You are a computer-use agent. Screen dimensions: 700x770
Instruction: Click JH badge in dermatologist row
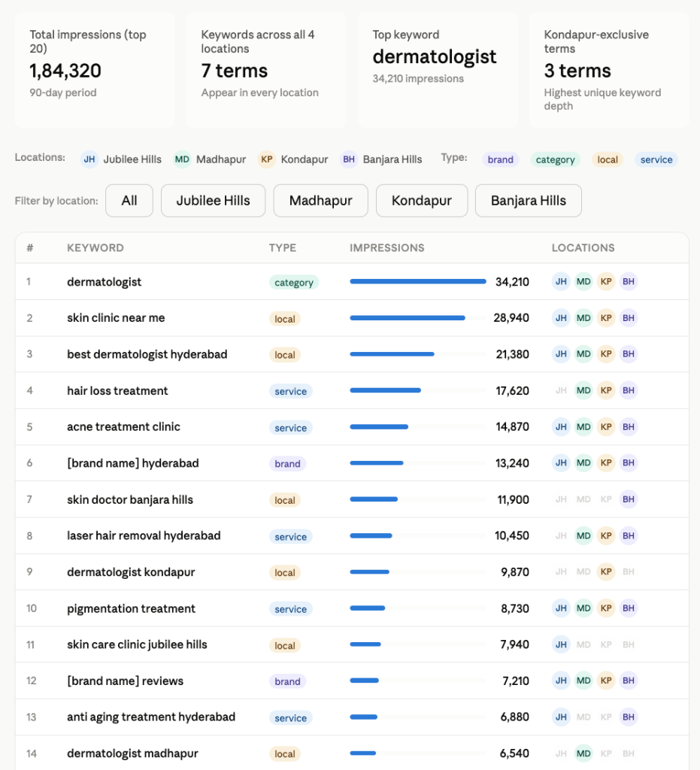[561, 282]
